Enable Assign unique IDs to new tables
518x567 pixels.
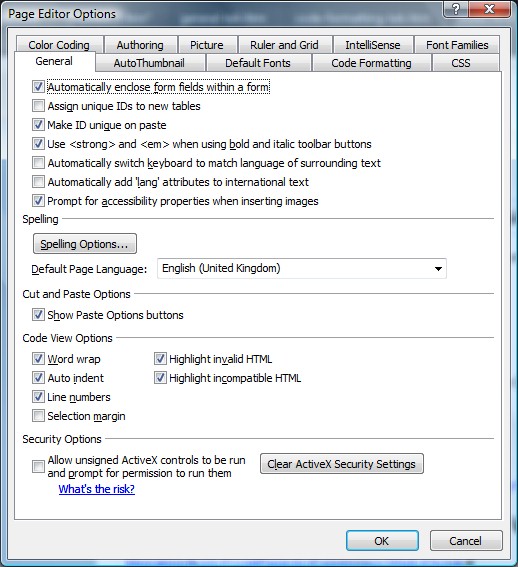point(38,106)
